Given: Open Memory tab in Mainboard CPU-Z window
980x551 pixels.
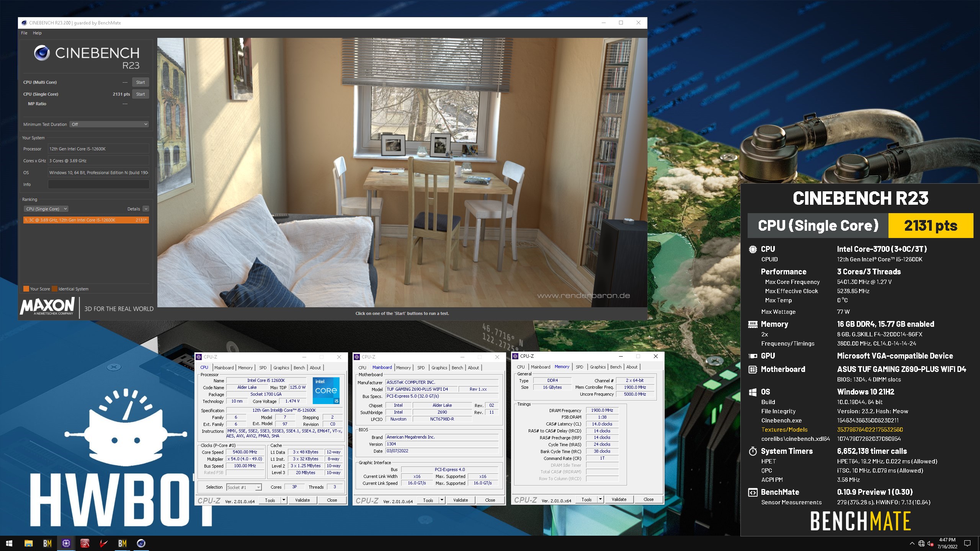Looking at the screenshot, I should coord(403,368).
